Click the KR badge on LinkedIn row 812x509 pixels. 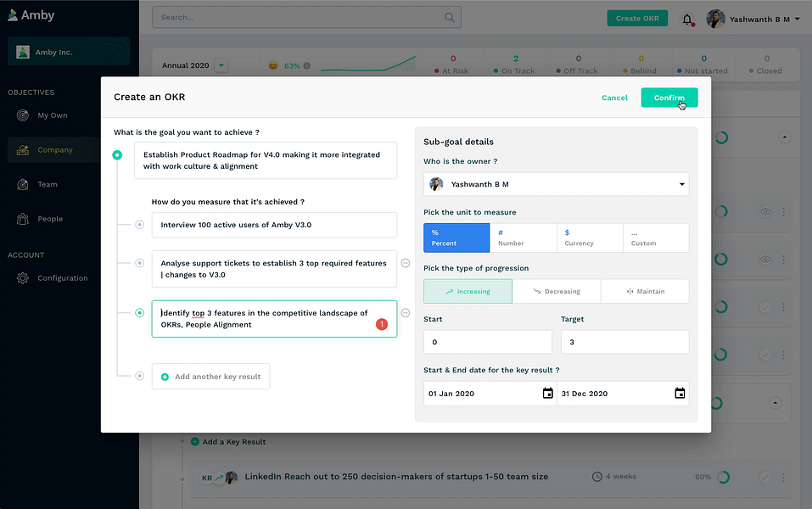(x=207, y=478)
